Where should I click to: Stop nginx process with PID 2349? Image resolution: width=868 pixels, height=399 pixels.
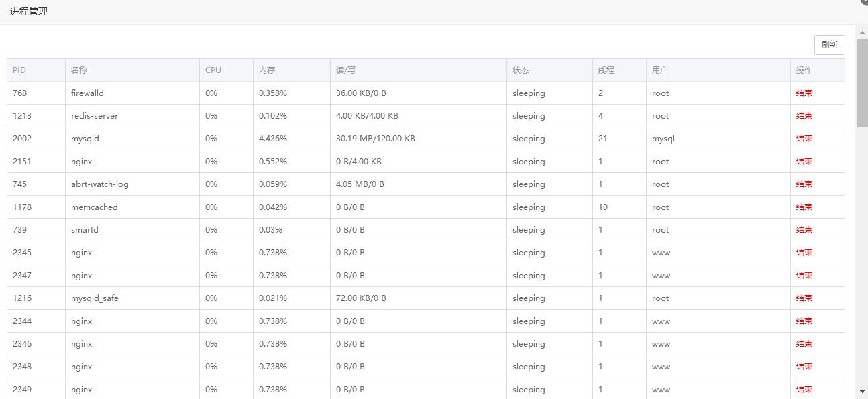[x=804, y=390]
